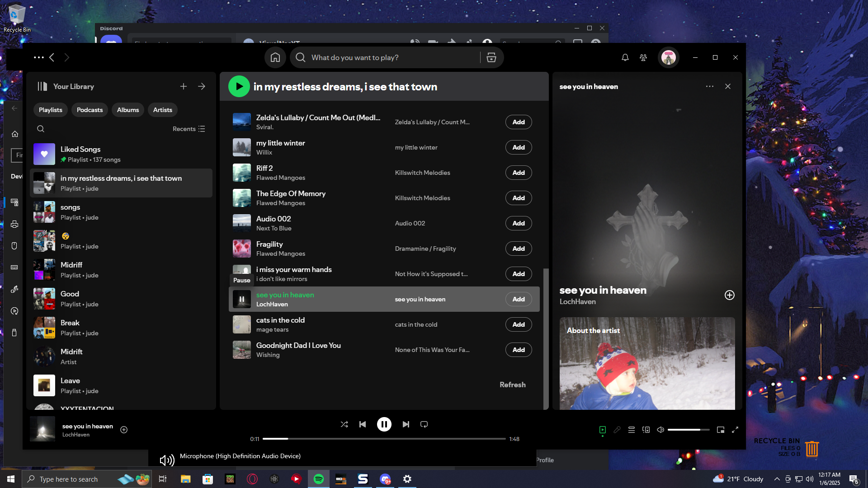Go to Spotify Home
Viewport: 868px width, 488px height.
tap(275, 57)
